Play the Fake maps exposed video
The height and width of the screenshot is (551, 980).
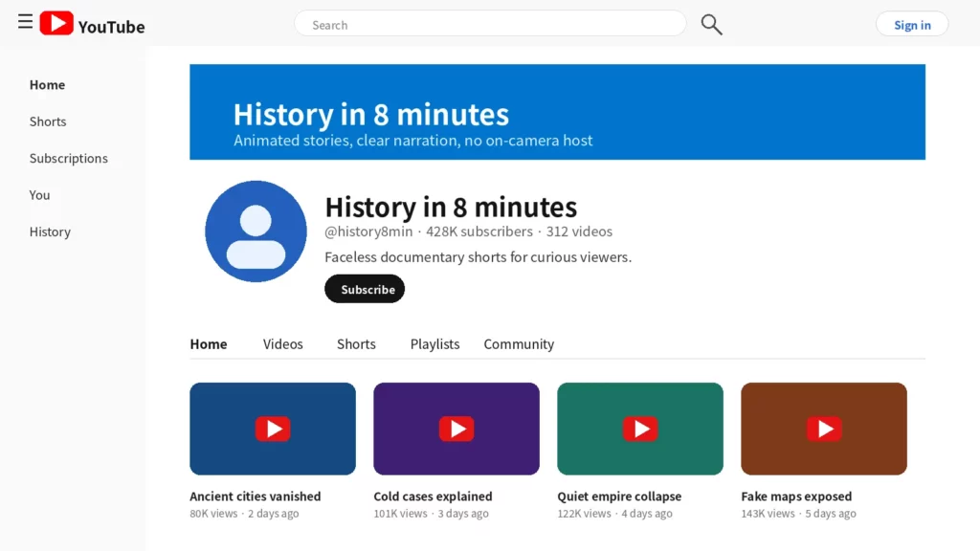pyautogui.click(x=824, y=429)
